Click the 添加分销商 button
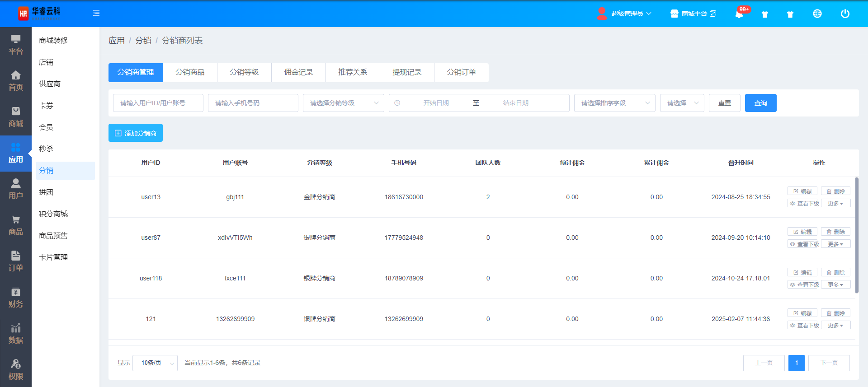 click(x=136, y=133)
